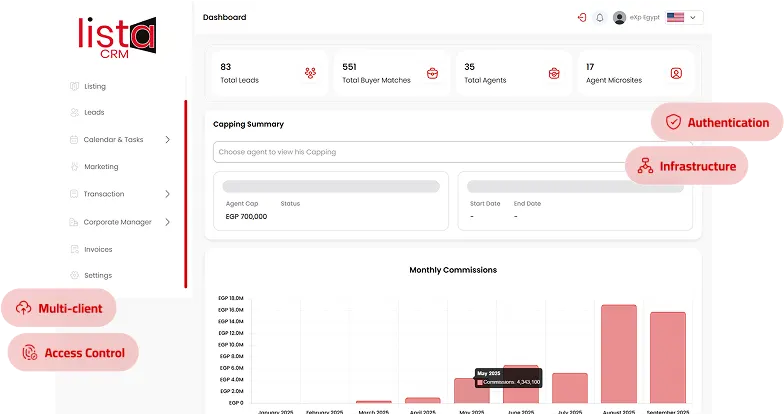Image resolution: width=784 pixels, height=415 pixels.
Task: Click the Total Leads card icon
Action: [310, 73]
